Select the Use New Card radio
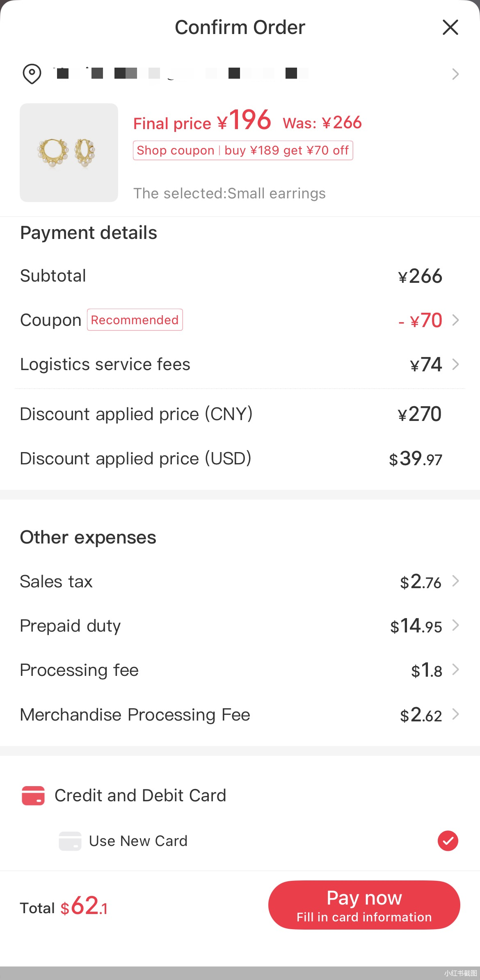480x980 pixels. [x=448, y=841]
